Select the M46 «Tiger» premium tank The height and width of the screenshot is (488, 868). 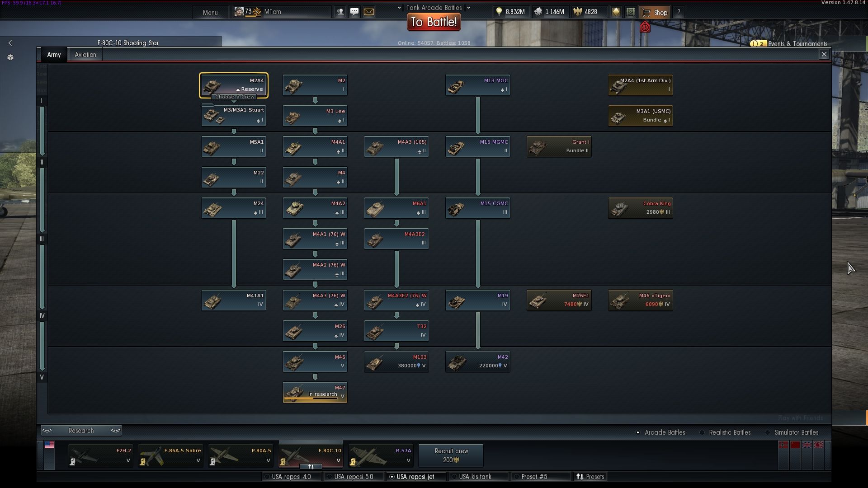[x=641, y=300]
